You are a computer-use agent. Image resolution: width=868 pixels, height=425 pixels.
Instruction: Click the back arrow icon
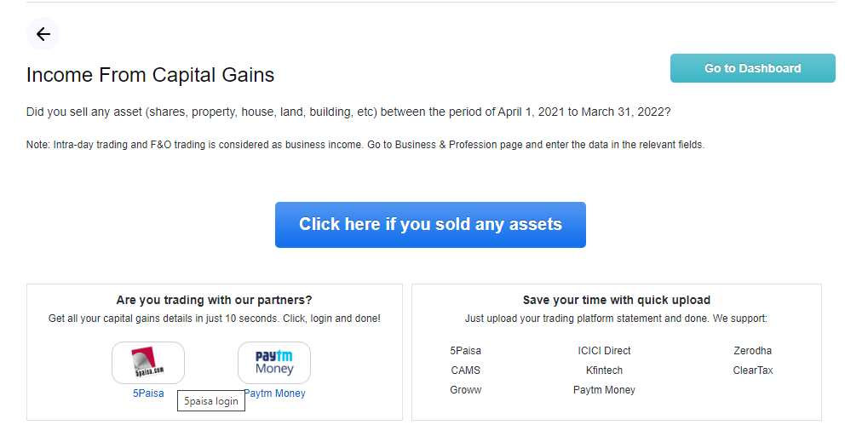(43, 34)
